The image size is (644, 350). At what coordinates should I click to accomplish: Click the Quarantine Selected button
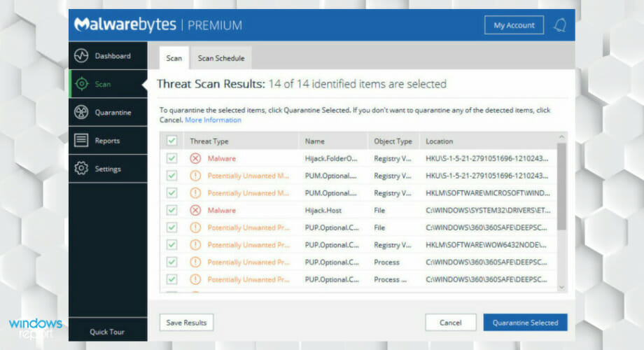coord(525,323)
